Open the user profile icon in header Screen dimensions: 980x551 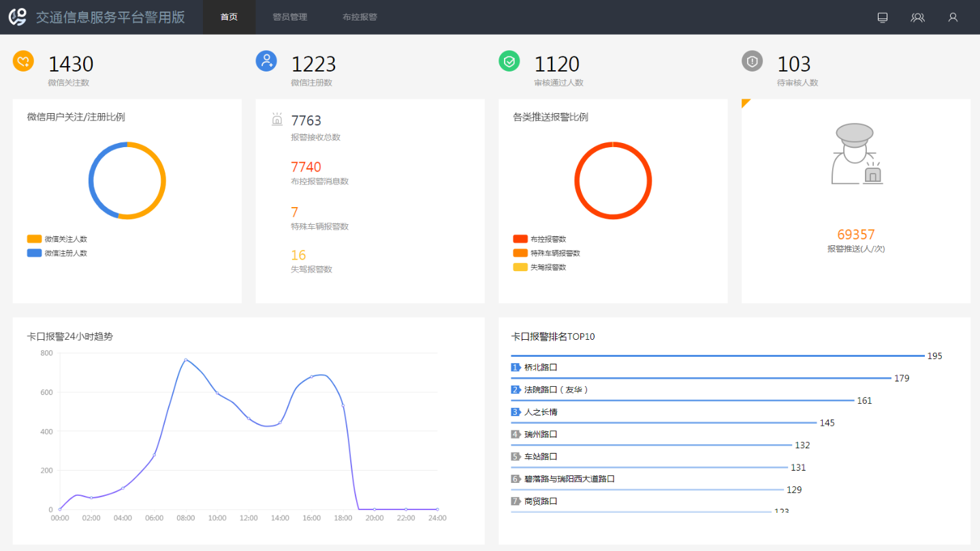click(953, 17)
